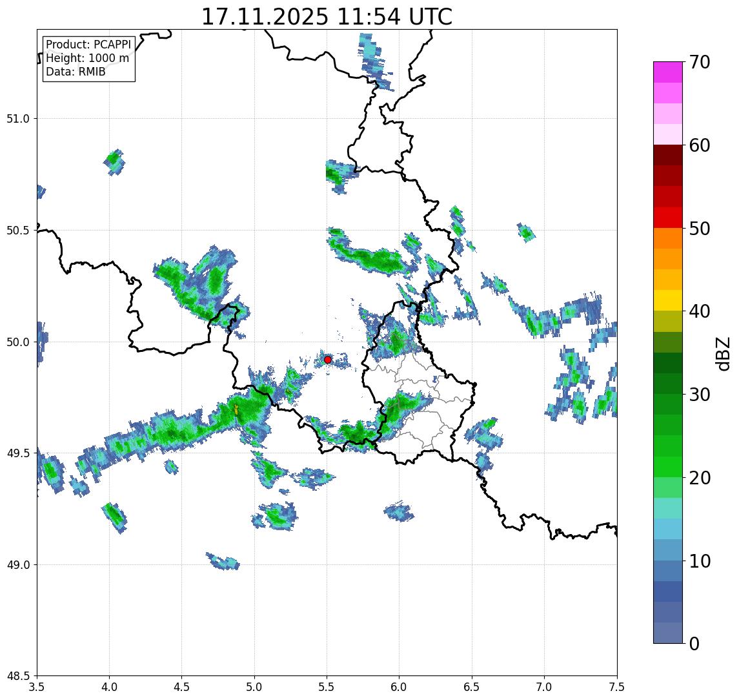This screenshot has height=700, width=739.
Task: Click the 'Data: RMIB' legend text
Action: [76, 72]
